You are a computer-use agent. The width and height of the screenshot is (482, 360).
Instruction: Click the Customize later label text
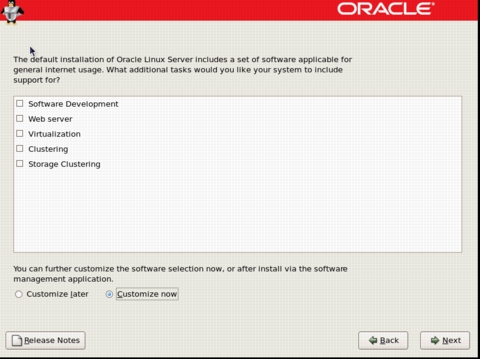tap(57, 294)
